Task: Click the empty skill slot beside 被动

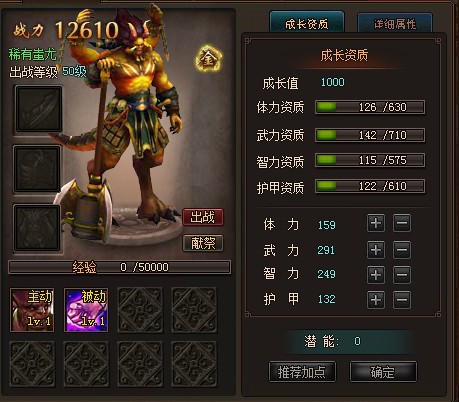Action: pos(140,310)
